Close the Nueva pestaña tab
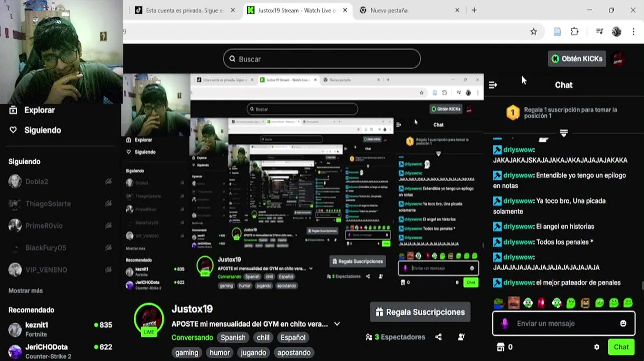Viewport: 644px width, 361px height. click(x=457, y=10)
